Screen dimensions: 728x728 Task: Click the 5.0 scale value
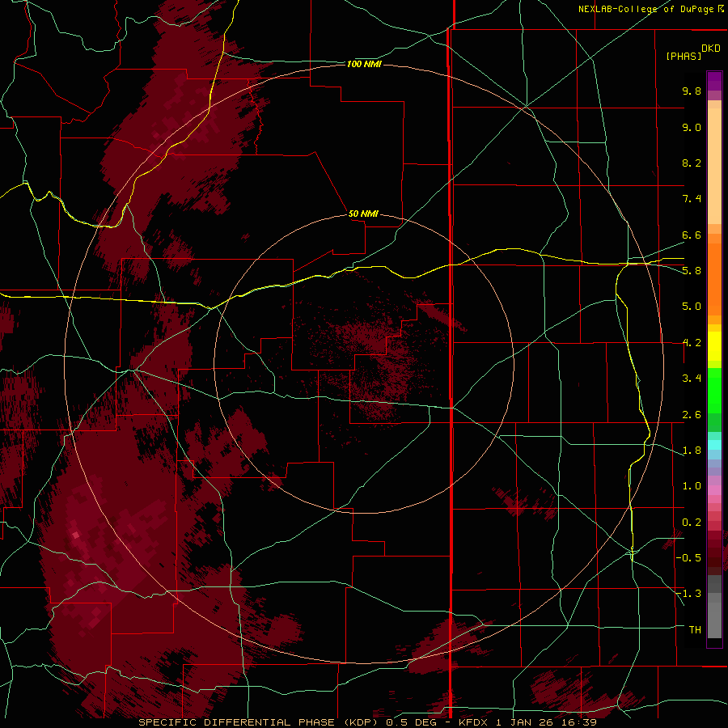[692, 307]
